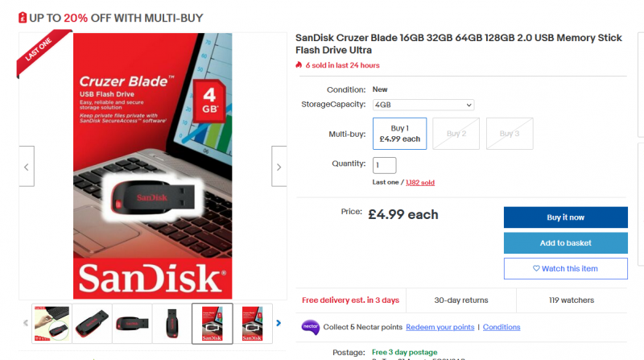The width and height of the screenshot is (644, 360).
Task: Go back in thumbnail strip with left arrow
Action: [26, 323]
